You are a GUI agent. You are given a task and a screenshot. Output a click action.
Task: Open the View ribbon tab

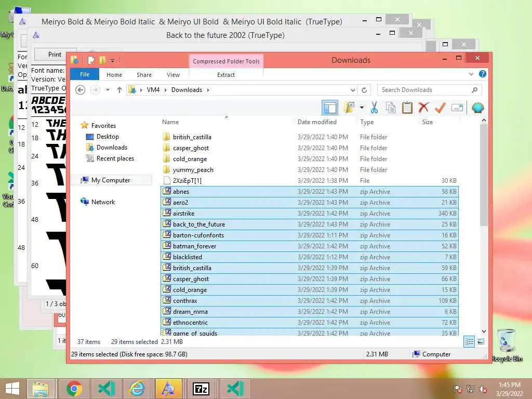[x=173, y=75]
